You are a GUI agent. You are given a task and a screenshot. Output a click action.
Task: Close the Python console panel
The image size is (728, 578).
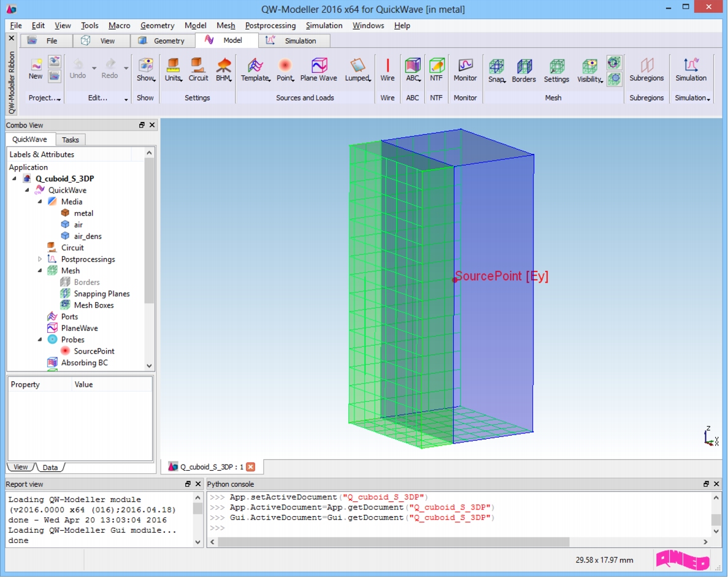point(716,484)
